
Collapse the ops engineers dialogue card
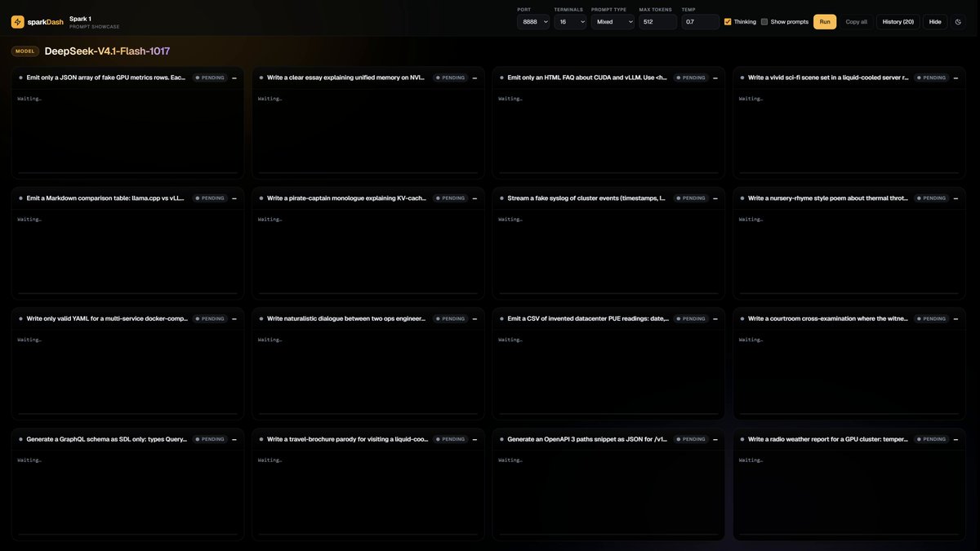point(474,318)
